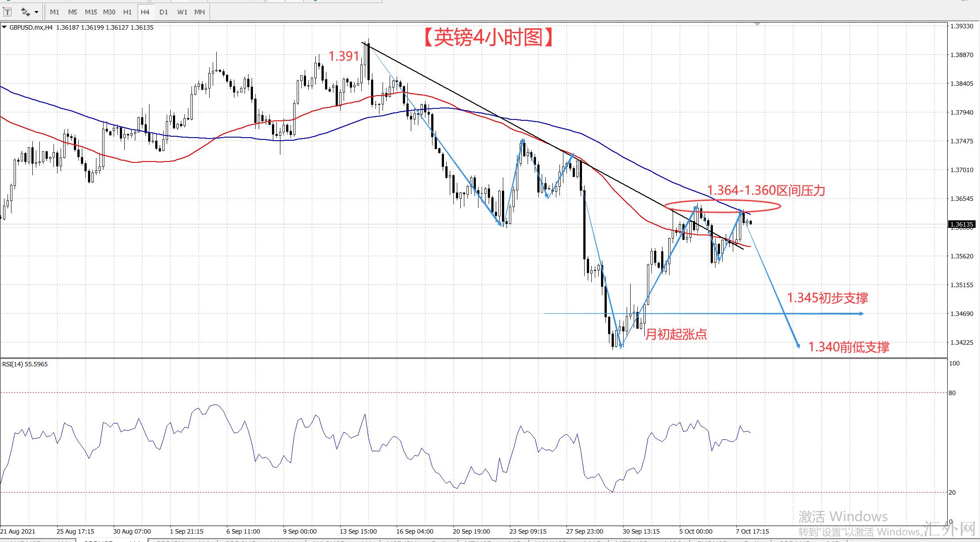The width and height of the screenshot is (980, 542).
Task: Click the 13 Sep 15:00 time axis label
Action: click(358, 531)
